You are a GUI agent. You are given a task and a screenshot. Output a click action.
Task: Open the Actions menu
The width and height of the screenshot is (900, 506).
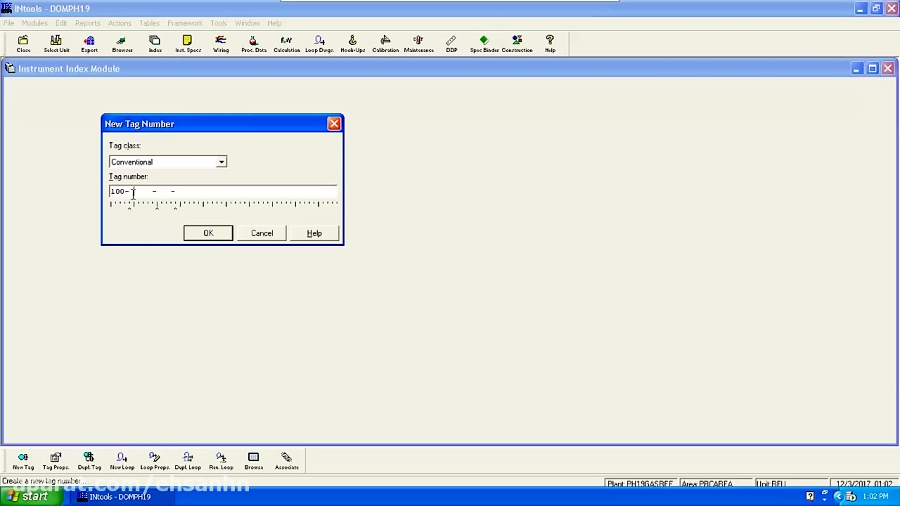119,23
